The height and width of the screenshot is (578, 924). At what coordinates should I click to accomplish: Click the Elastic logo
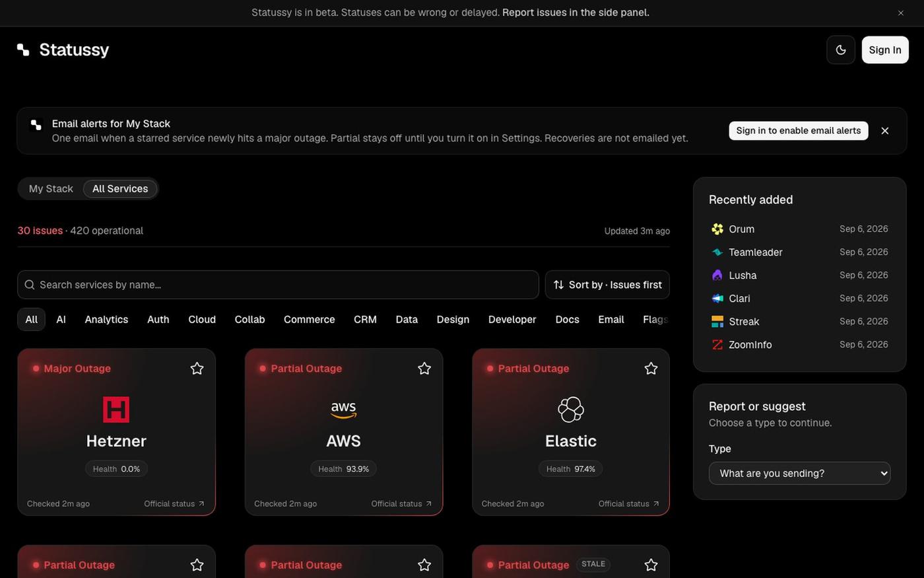pos(571,410)
